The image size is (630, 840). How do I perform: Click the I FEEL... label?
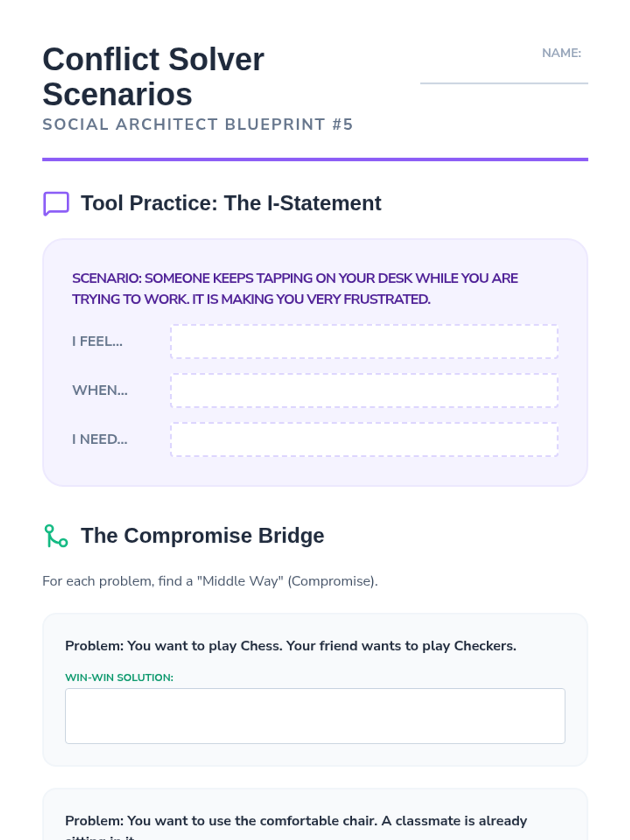(x=97, y=342)
